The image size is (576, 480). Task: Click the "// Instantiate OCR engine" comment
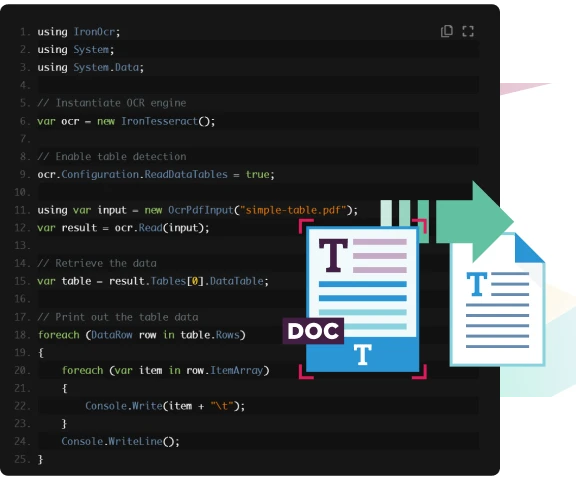point(112,103)
